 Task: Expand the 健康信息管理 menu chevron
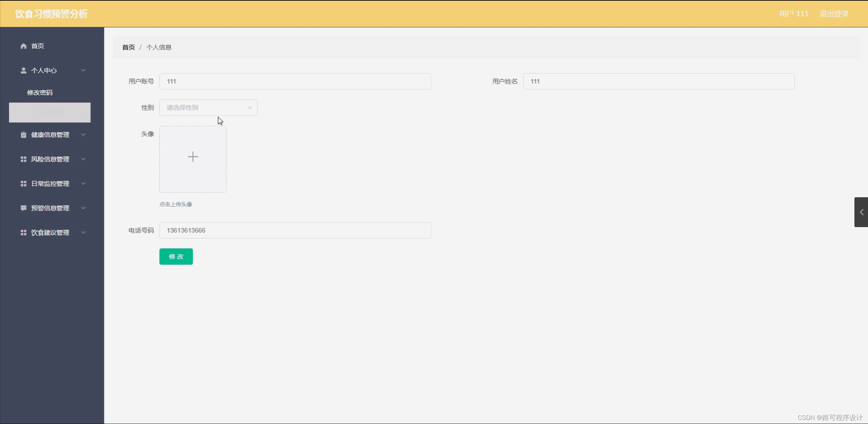[83, 134]
